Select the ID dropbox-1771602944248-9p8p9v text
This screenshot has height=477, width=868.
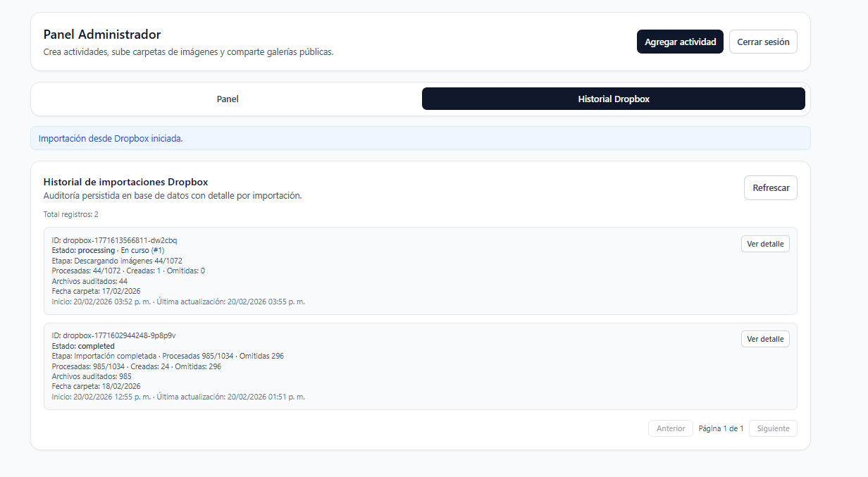(x=113, y=335)
